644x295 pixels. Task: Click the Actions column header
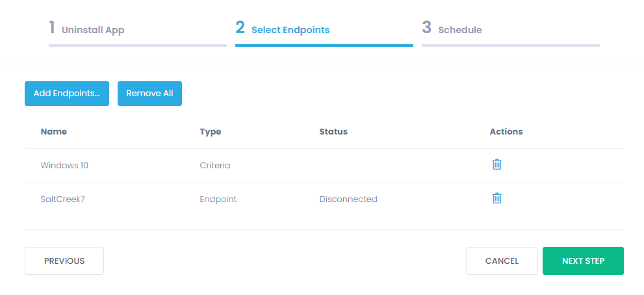[506, 131]
